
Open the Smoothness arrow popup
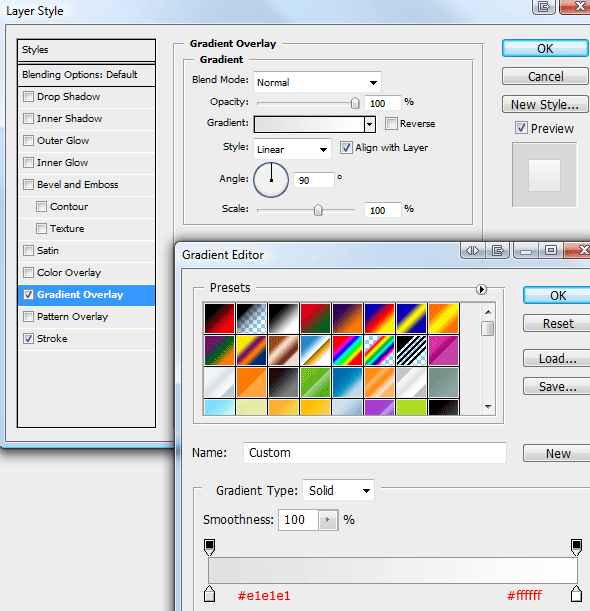[x=328, y=520]
